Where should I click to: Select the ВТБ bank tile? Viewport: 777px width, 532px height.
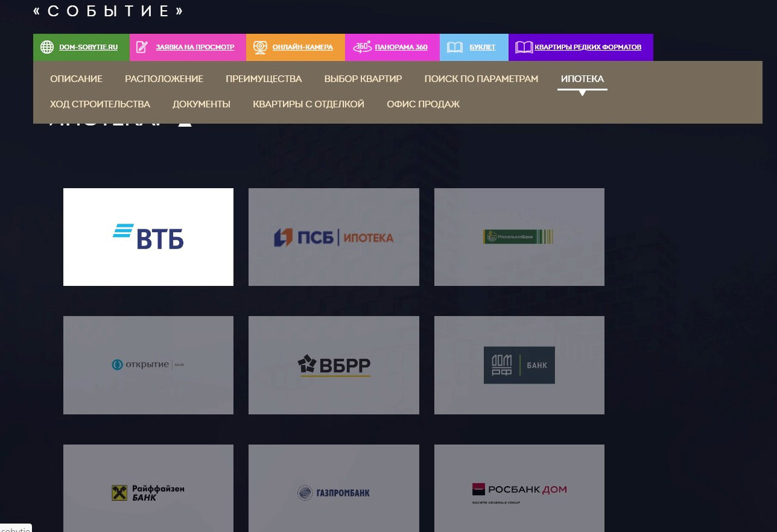point(148,237)
